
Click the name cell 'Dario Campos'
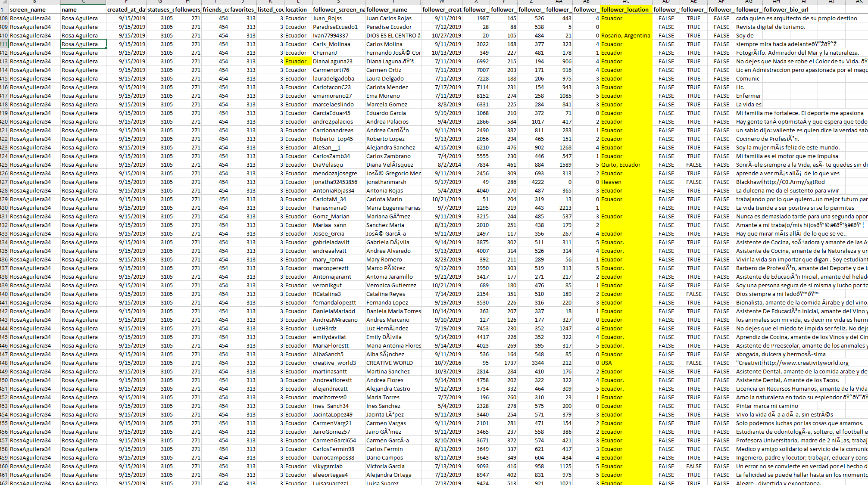pyautogui.click(x=393, y=457)
